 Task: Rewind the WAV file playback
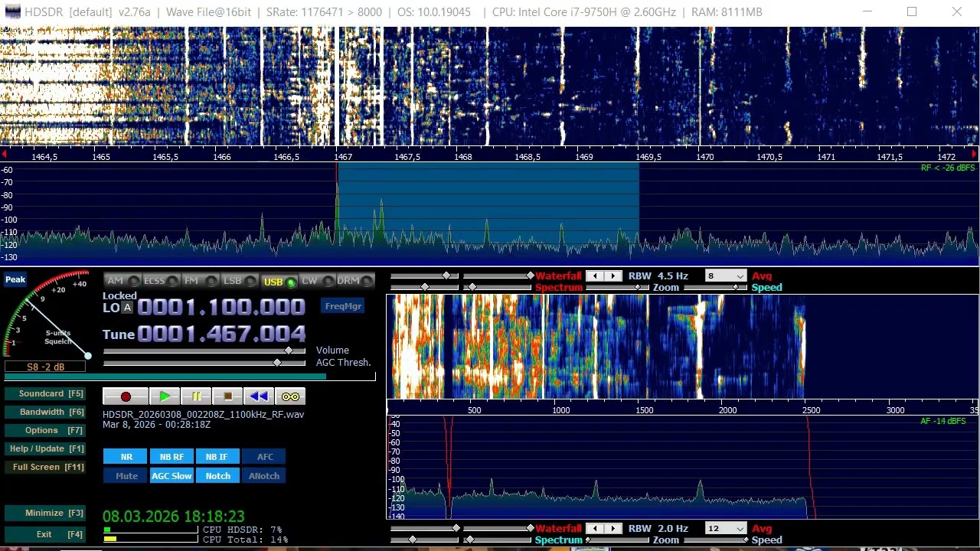click(x=259, y=396)
